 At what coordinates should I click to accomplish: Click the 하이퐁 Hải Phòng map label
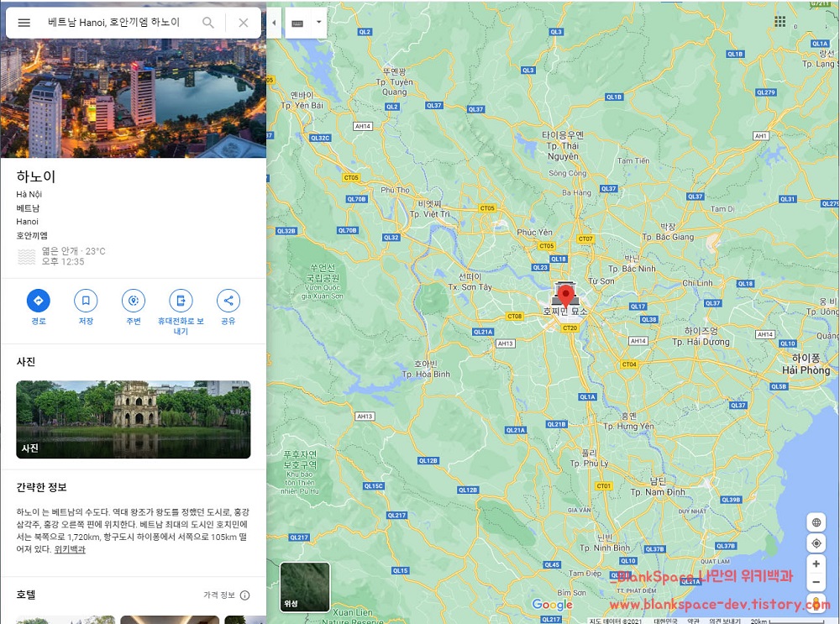point(806,364)
